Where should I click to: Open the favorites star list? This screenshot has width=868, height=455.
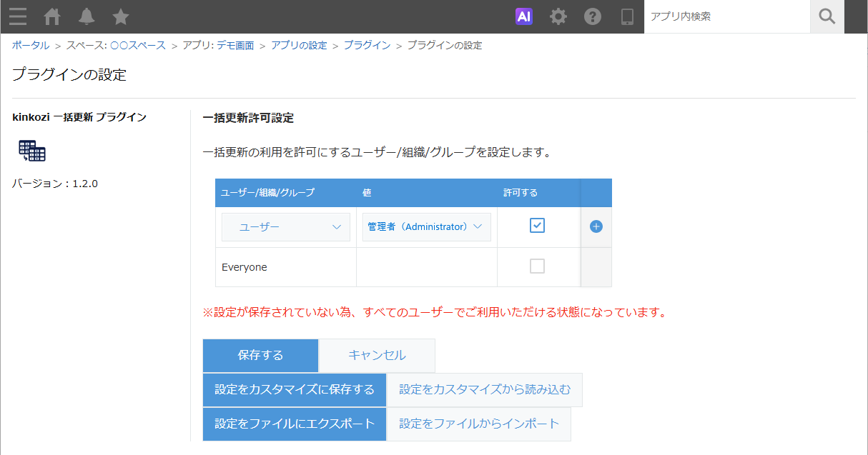(x=120, y=16)
